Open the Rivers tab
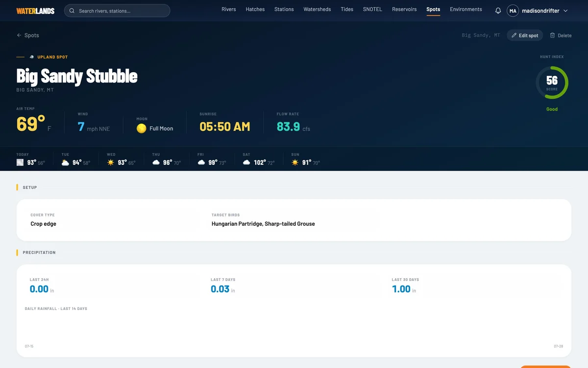This screenshot has width=588, height=368. [229, 9]
